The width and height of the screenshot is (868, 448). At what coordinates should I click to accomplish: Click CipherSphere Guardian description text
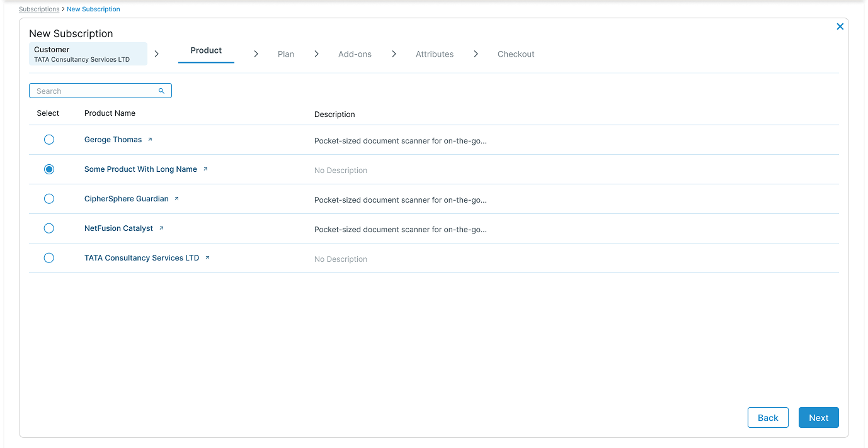(401, 200)
